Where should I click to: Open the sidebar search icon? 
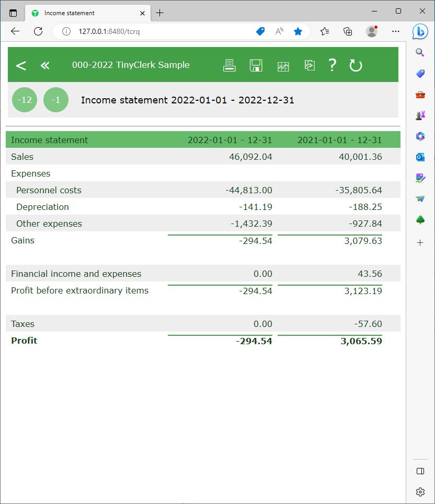point(420,52)
